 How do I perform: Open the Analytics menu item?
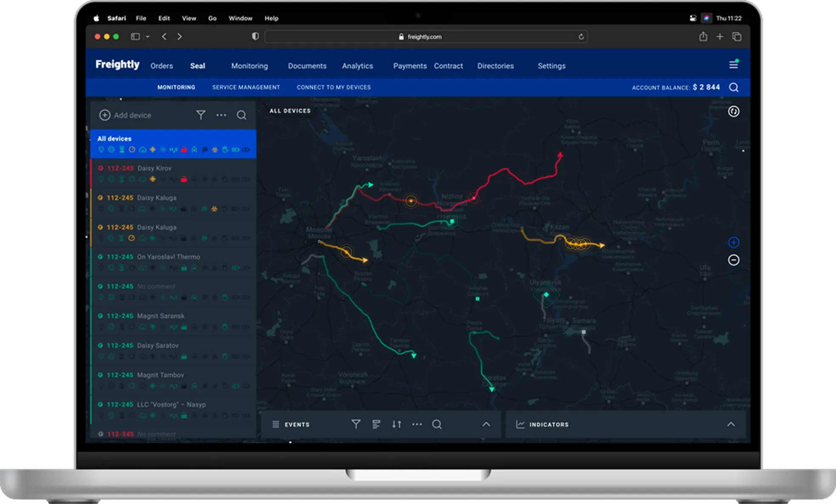coord(357,66)
